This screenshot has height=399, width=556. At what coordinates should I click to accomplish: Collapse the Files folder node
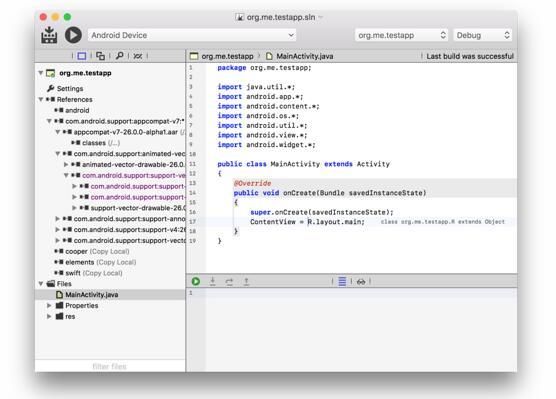(41, 284)
